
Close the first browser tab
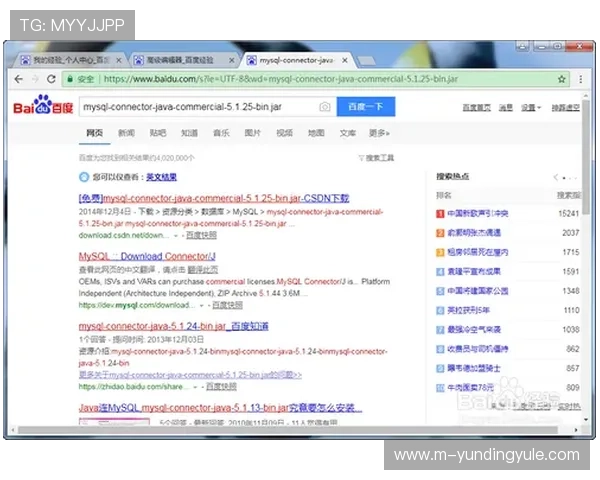point(119,60)
